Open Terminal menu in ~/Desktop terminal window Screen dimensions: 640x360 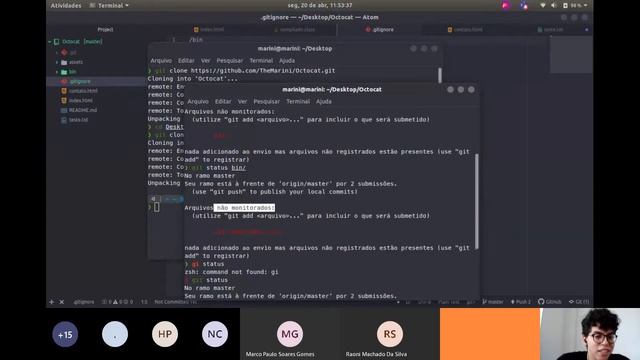261,60
